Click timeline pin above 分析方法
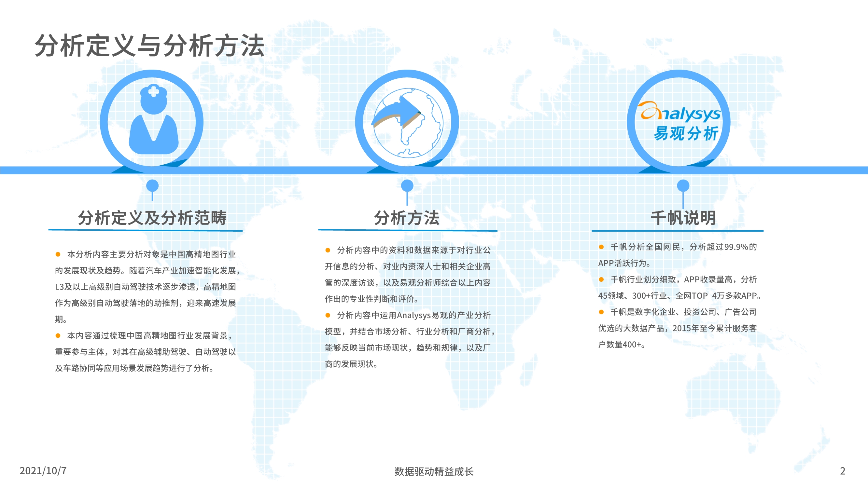Image resolution: width=868 pixels, height=488 pixels. (407, 185)
